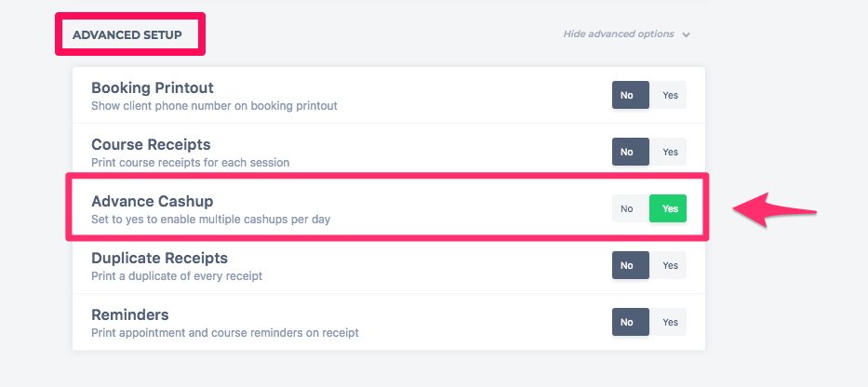The height and width of the screenshot is (387, 868).
Task: Enable Duplicate Receipts with Yes
Action: [670, 265]
